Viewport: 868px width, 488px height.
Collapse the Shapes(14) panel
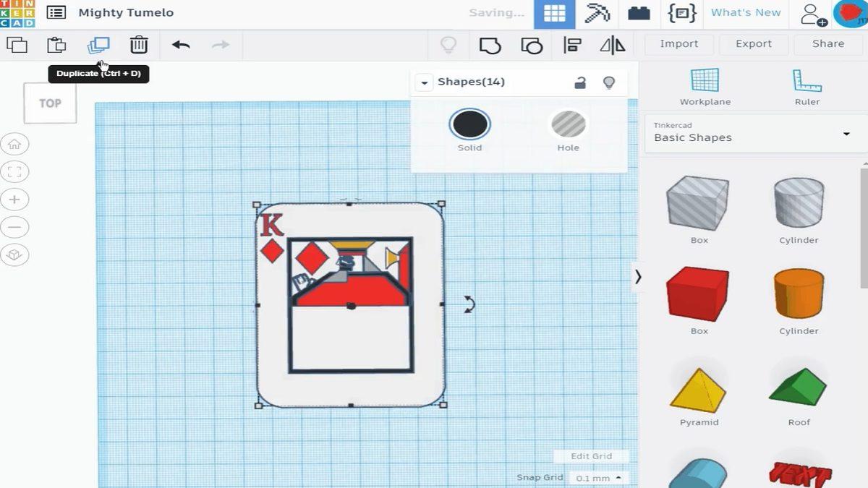click(423, 82)
